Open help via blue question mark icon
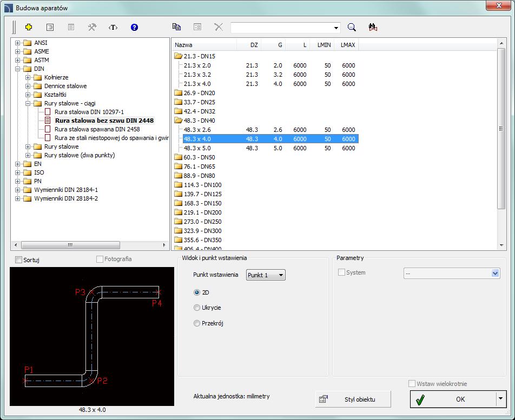515x420 pixels. 134,27
